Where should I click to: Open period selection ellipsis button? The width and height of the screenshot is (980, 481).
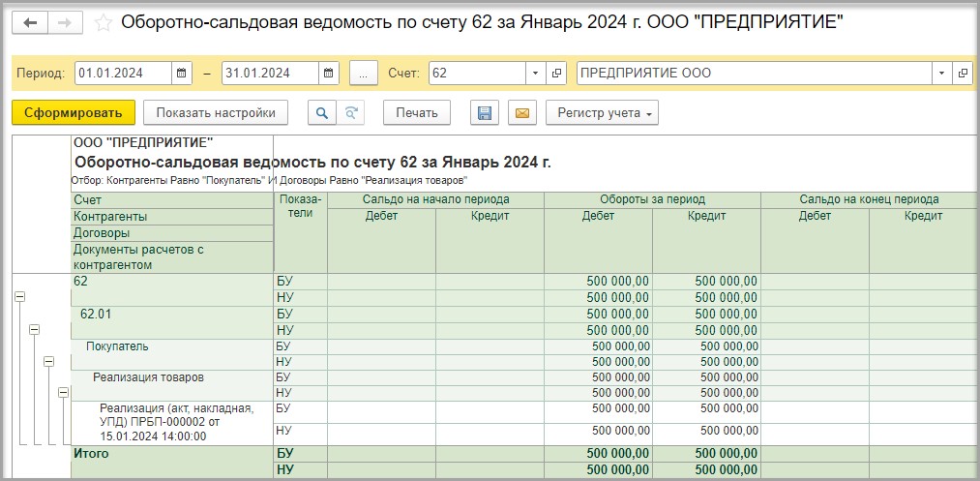pyautogui.click(x=364, y=74)
